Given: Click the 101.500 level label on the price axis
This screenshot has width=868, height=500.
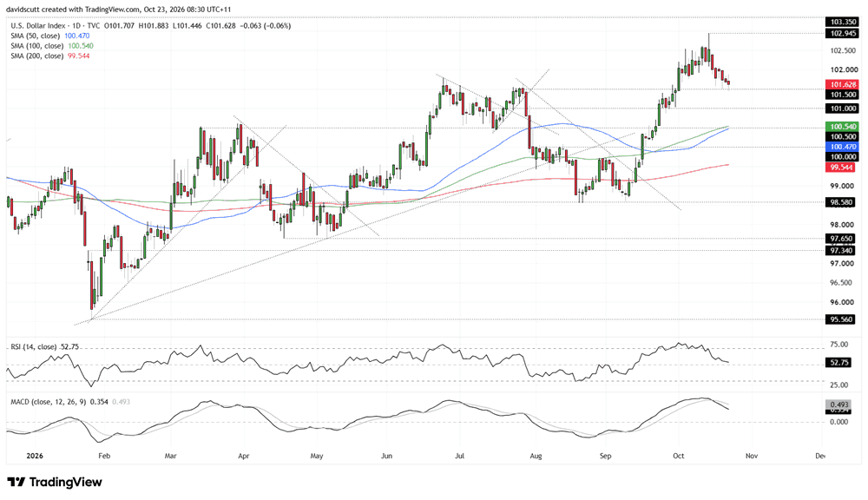Looking at the screenshot, I should tap(841, 95).
